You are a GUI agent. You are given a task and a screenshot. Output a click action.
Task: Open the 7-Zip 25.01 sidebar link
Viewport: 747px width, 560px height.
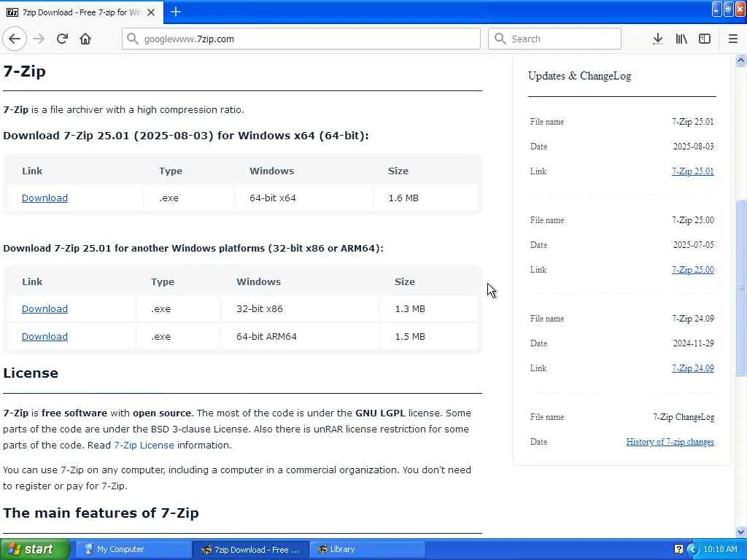coord(693,171)
